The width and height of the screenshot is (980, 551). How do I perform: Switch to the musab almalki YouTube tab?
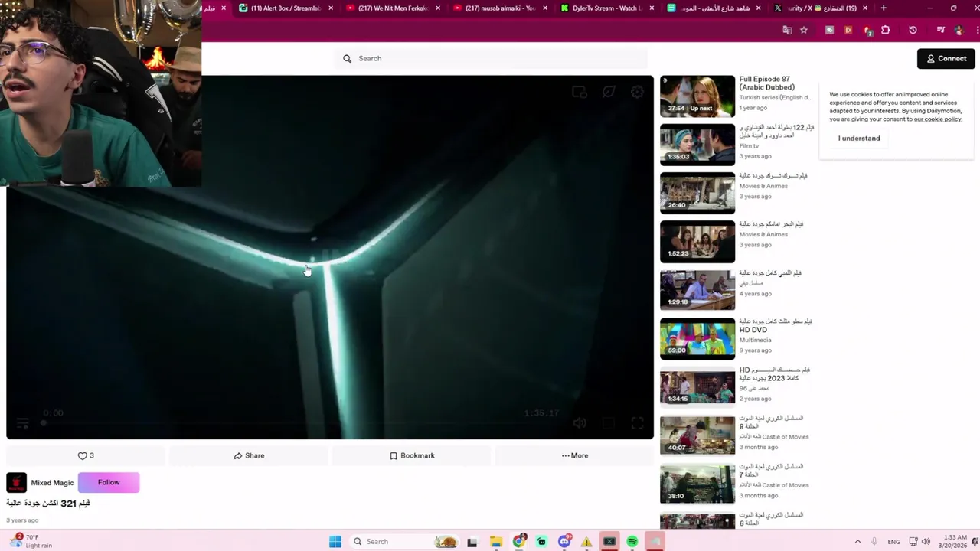click(x=500, y=8)
